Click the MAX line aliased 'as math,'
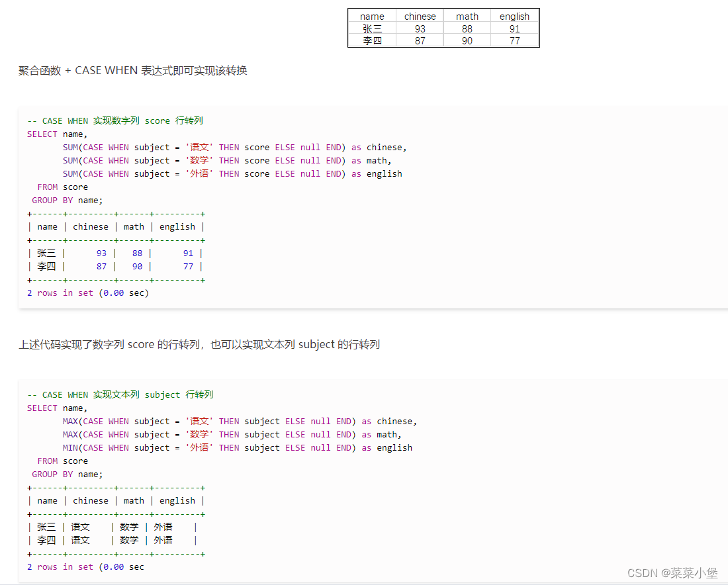The width and height of the screenshot is (728, 585). [232, 435]
